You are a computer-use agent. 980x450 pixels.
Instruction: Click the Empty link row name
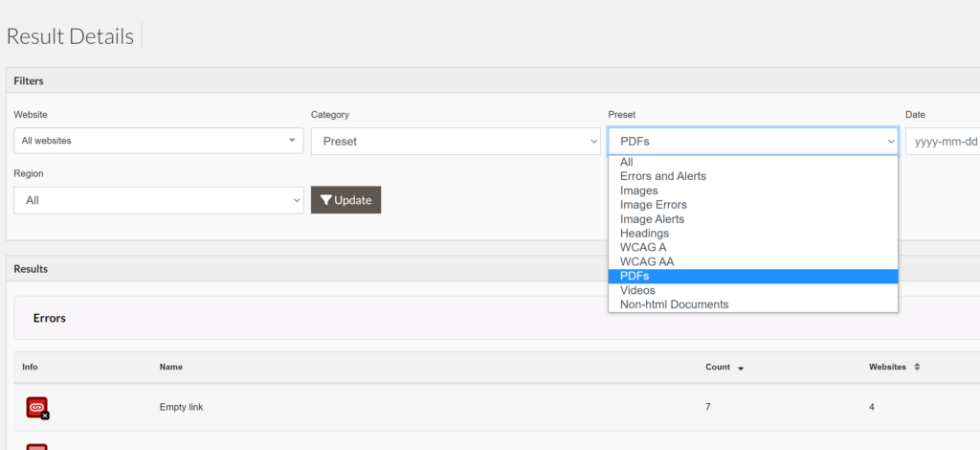point(181,408)
